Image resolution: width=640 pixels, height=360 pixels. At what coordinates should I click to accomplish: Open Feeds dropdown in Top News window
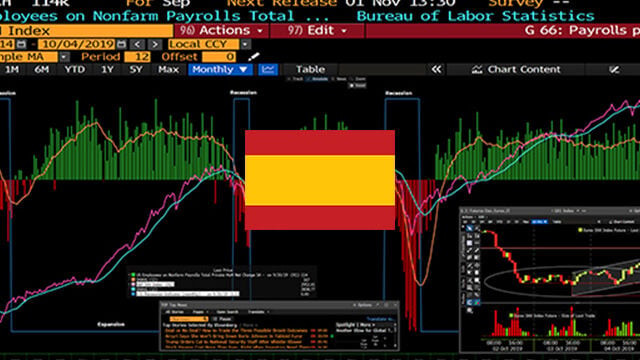(x=200, y=312)
